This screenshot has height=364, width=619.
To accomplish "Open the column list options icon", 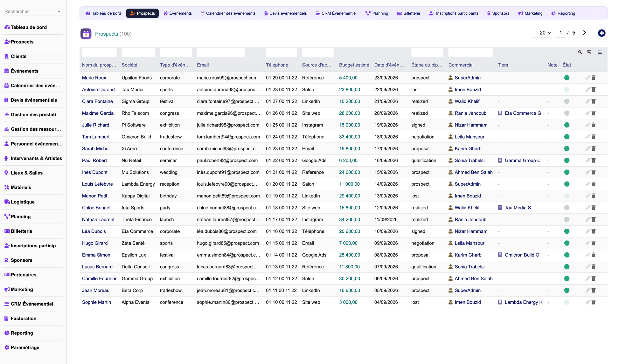I will pos(600,52).
